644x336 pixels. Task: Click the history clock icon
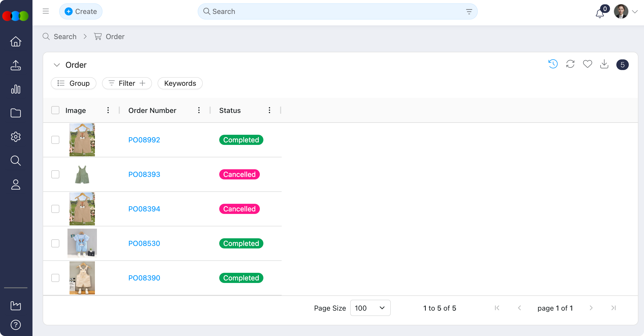pos(553,64)
